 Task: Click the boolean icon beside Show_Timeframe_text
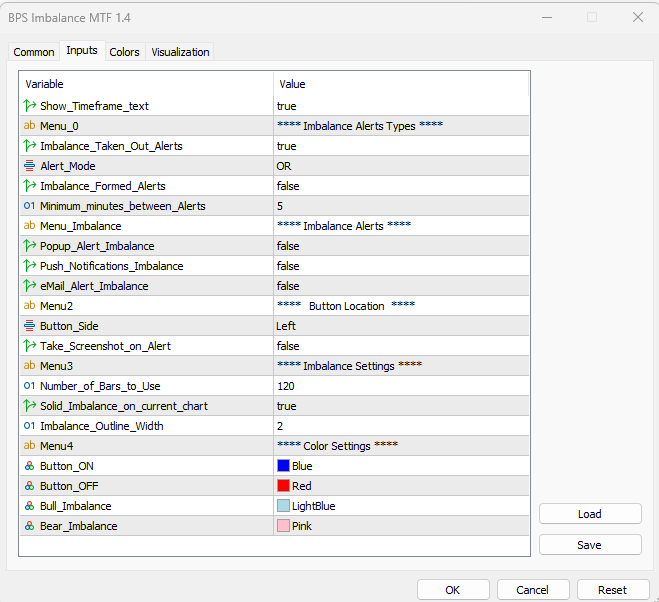point(29,106)
